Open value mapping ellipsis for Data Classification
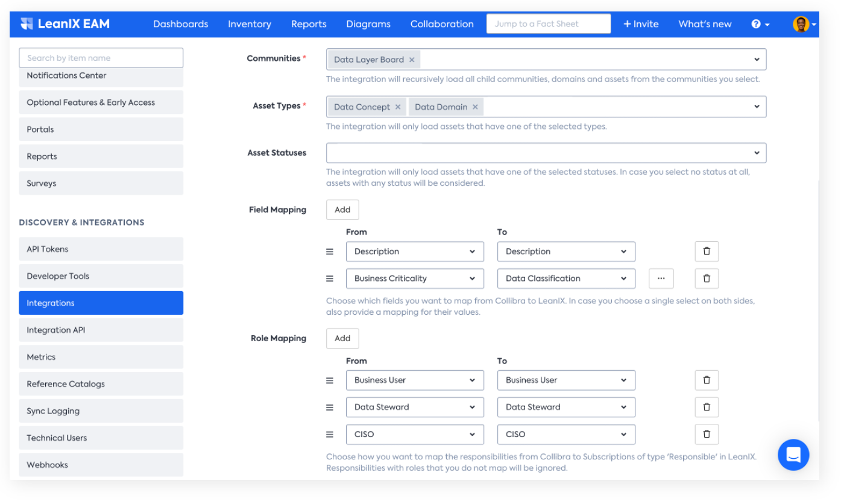 [x=661, y=279]
